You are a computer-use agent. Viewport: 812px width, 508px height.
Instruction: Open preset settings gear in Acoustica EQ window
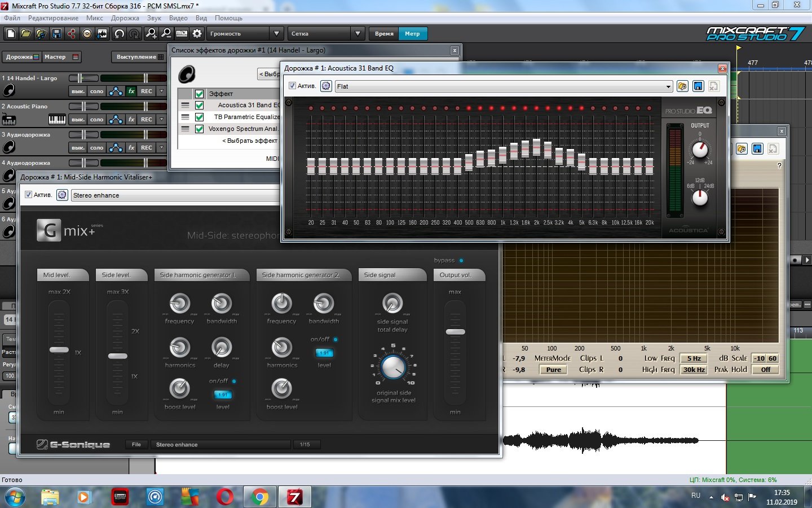coord(325,86)
